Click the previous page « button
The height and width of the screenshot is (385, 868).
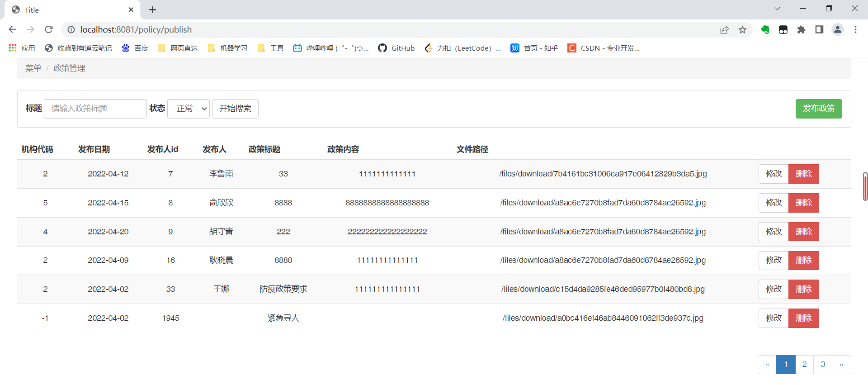[x=767, y=365]
